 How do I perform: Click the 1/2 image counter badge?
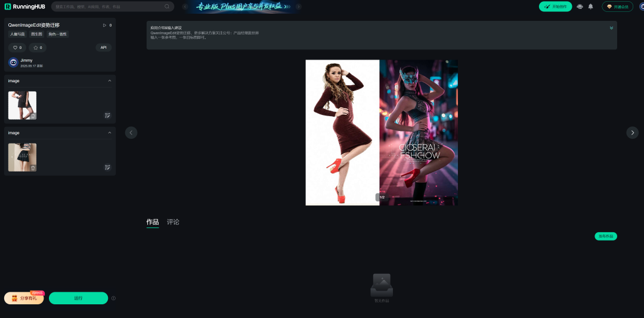coord(382,197)
